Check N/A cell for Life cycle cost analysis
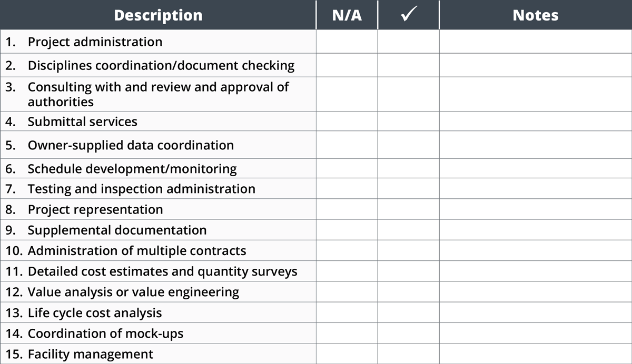The height and width of the screenshot is (364, 632). 347,313
